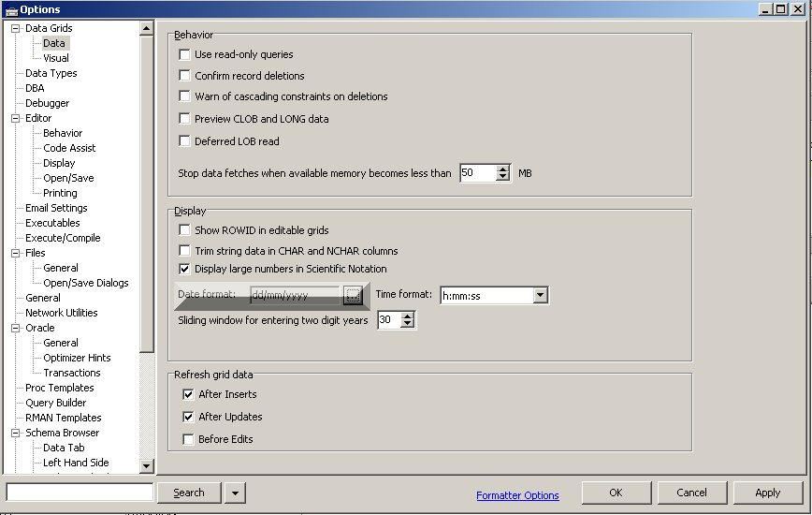Open Email Settings page

56,208
